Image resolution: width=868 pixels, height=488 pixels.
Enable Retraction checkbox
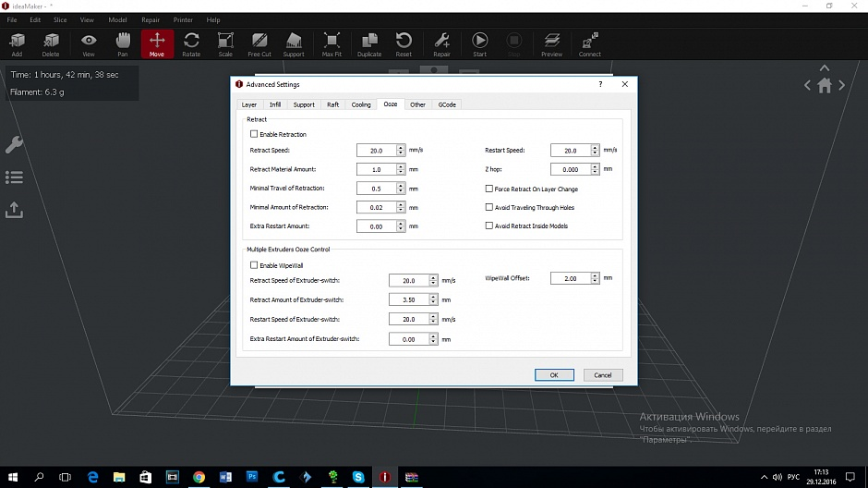click(255, 135)
